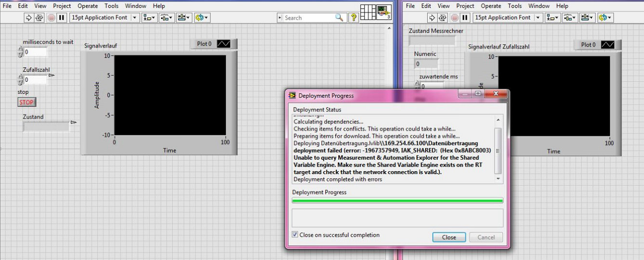Click the green Deployment Progress bar

(x=398, y=201)
